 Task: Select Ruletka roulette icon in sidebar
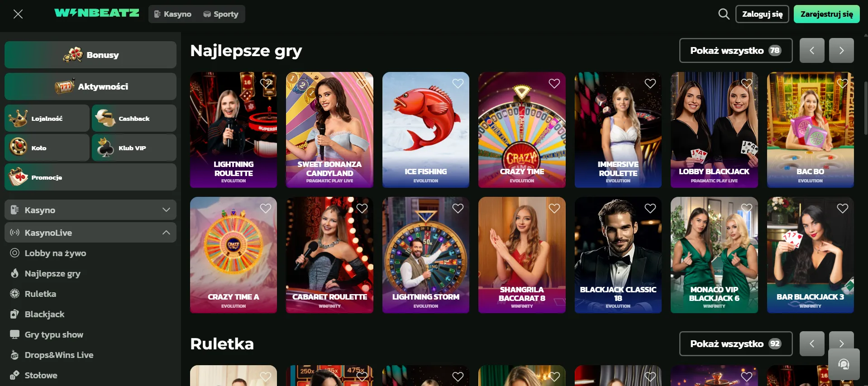click(15, 294)
